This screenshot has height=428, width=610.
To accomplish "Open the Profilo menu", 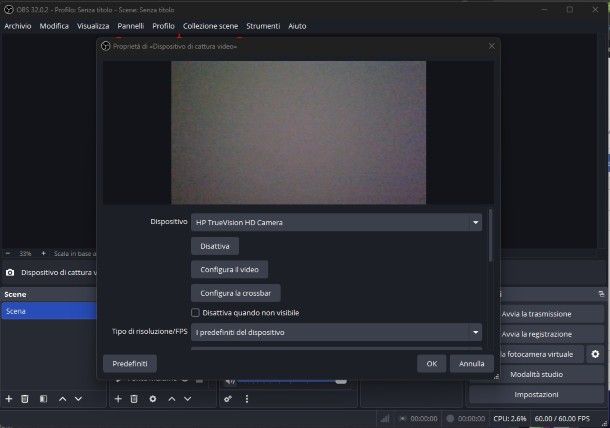I will (163, 26).
